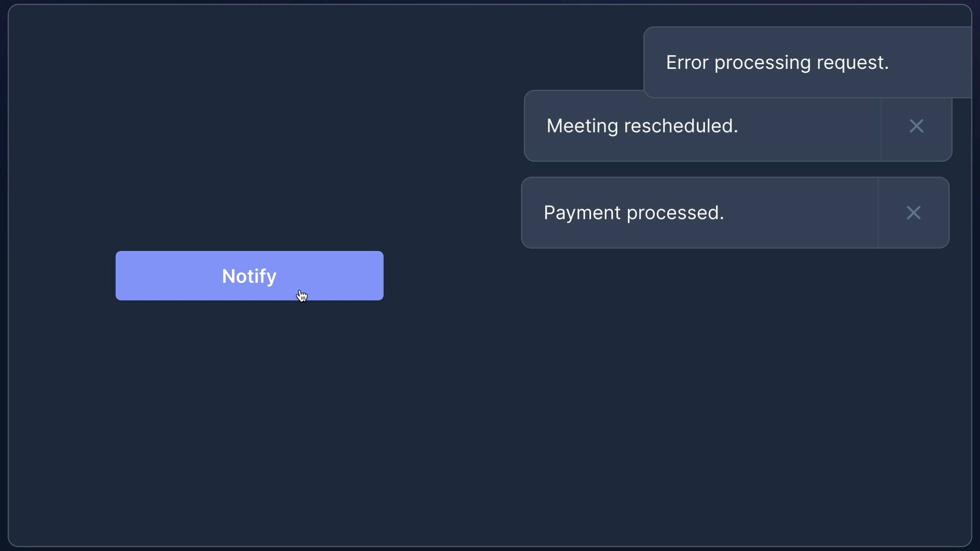Image resolution: width=980 pixels, height=551 pixels.
Task: Click the close cross on the Meeting toast
Action: click(916, 126)
